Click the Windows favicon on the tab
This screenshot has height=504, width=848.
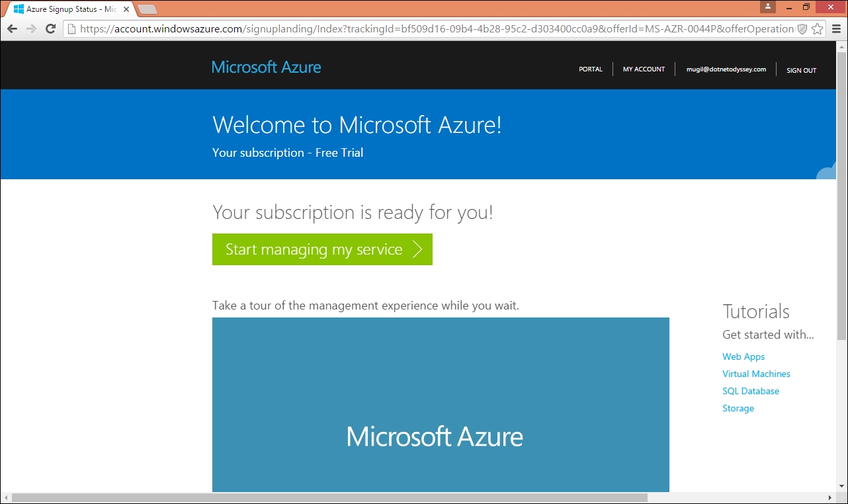pos(19,9)
